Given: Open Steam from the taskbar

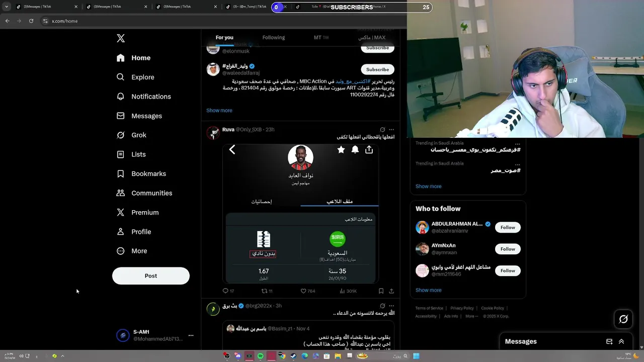Looking at the screenshot, I should [x=293, y=356].
